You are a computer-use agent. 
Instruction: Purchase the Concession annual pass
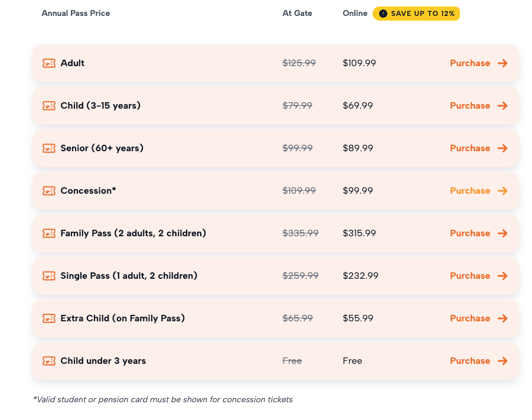[470, 191]
